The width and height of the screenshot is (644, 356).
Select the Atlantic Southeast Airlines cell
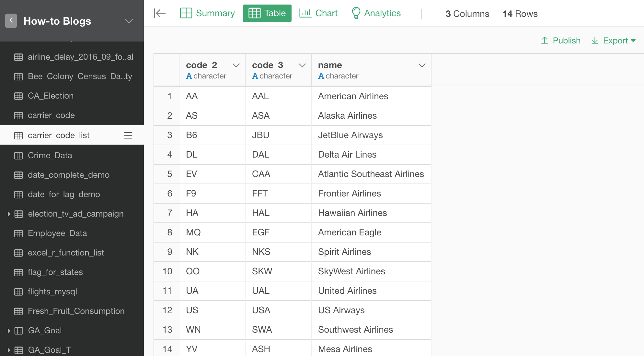(x=371, y=174)
